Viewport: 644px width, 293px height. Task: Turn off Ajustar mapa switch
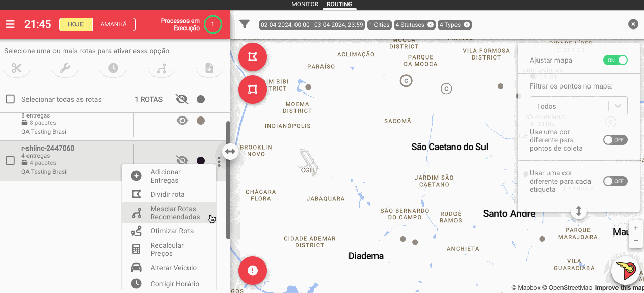[x=615, y=60]
